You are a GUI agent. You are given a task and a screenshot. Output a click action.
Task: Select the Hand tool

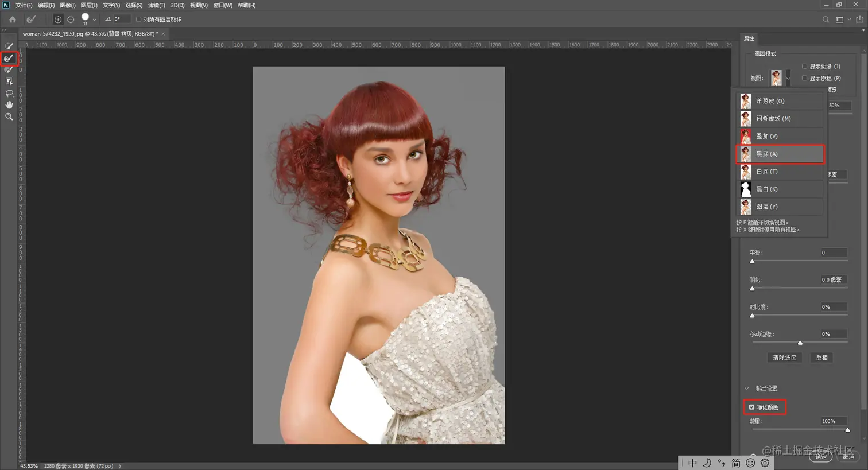pyautogui.click(x=9, y=105)
